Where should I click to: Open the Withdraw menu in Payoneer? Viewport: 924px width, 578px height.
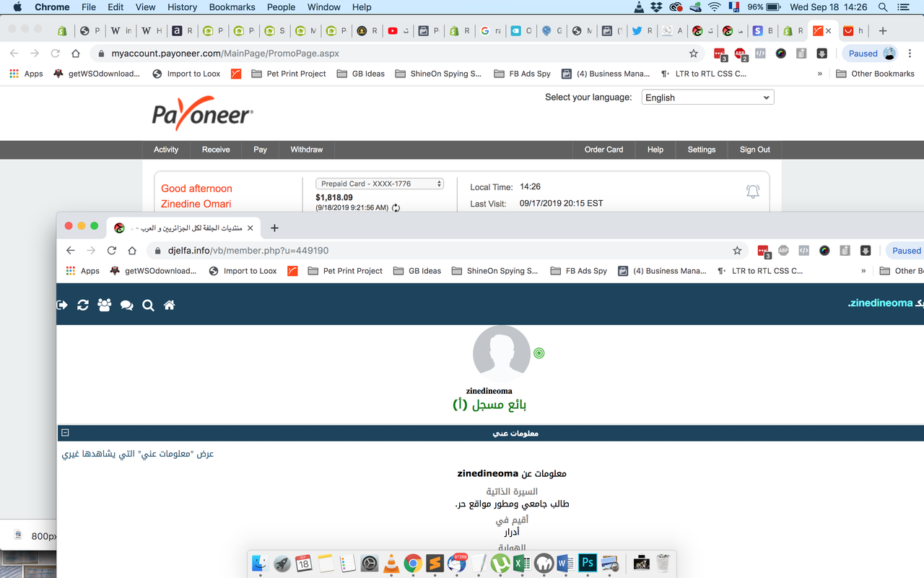click(307, 150)
